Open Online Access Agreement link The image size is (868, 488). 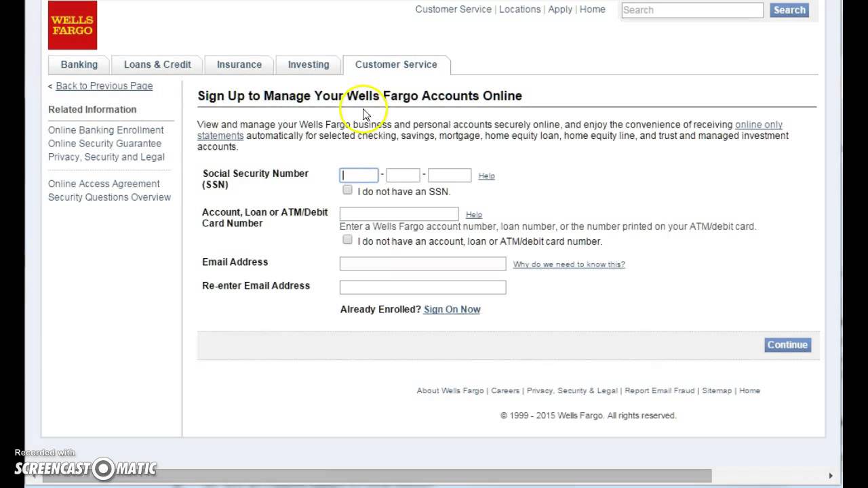tap(104, 184)
